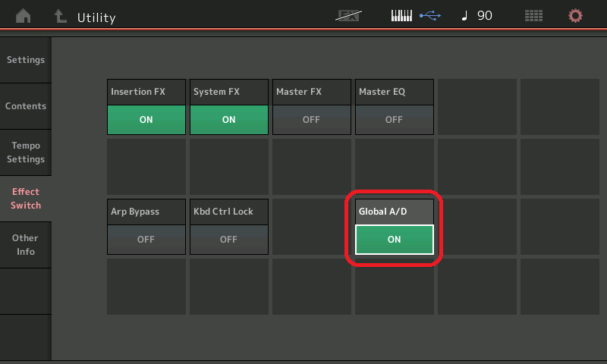
Task: Select the Other Info tab
Action: [x=26, y=245]
